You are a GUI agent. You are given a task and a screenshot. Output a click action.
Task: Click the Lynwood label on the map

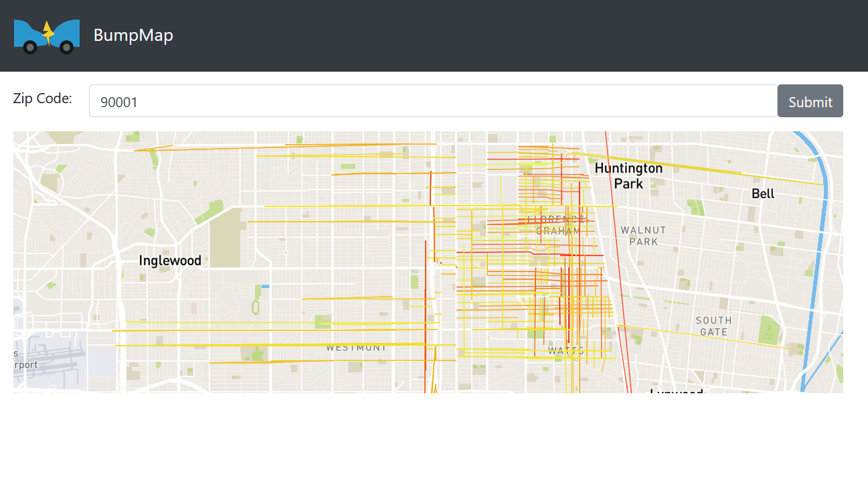(676, 391)
